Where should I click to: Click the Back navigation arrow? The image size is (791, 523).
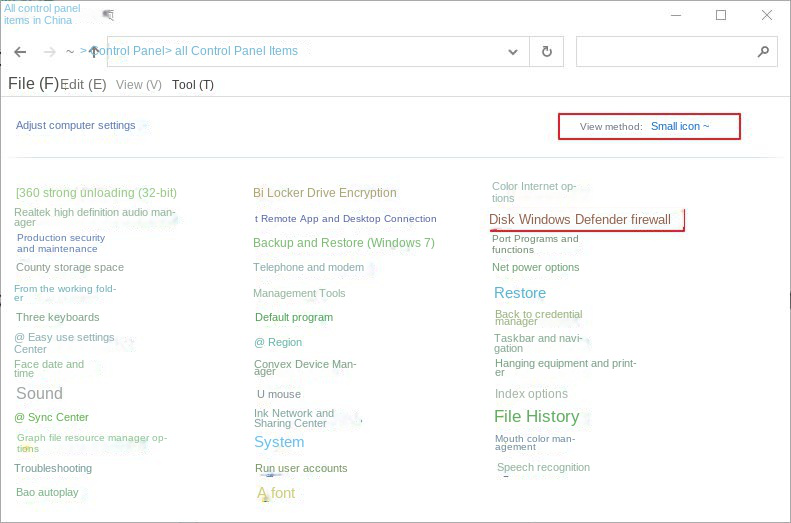(20, 52)
